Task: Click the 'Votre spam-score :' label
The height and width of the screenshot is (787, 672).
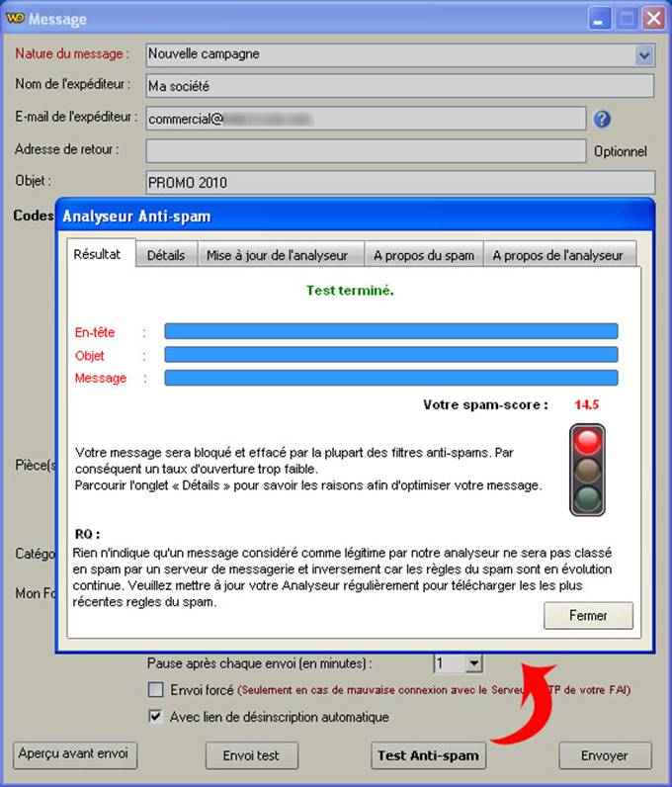Action: click(485, 404)
